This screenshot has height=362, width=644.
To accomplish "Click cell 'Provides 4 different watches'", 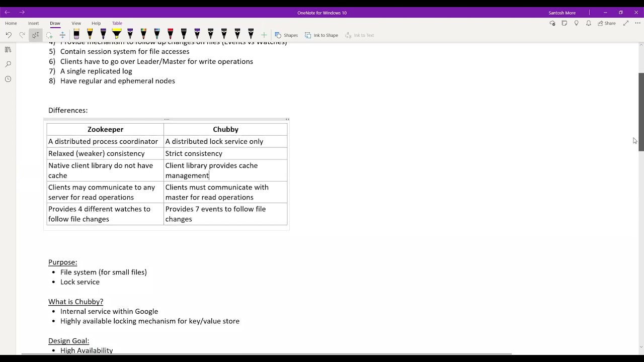I will pyautogui.click(x=105, y=214).
